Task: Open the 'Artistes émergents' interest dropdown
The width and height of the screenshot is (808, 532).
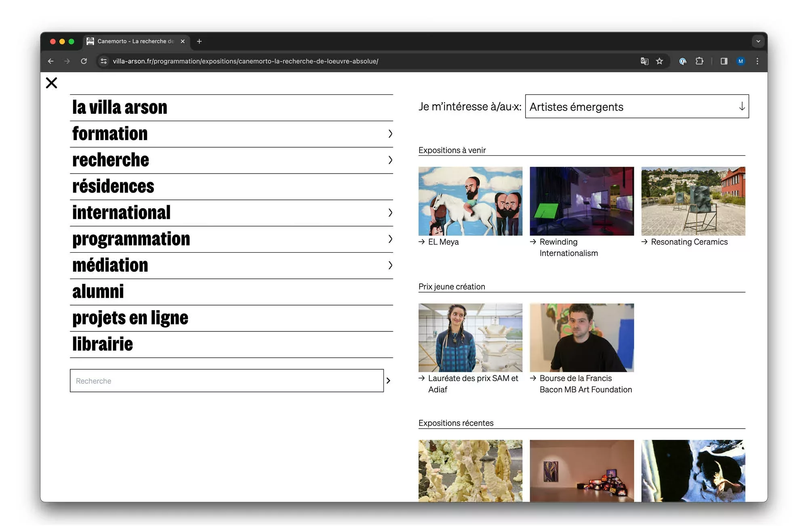Action: [x=637, y=107]
